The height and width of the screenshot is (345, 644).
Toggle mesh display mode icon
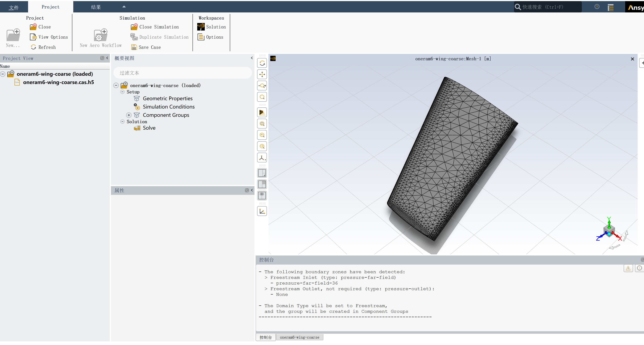pos(262,112)
